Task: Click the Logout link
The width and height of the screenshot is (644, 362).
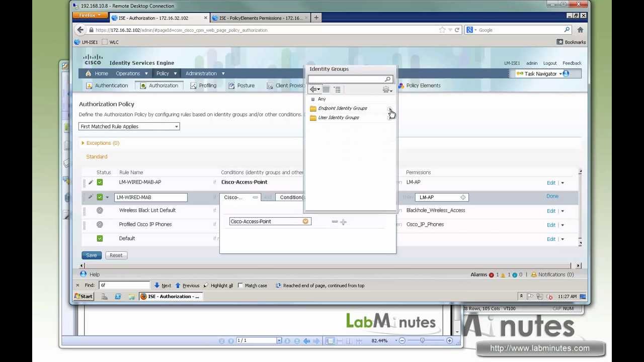Action: pos(549,63)
